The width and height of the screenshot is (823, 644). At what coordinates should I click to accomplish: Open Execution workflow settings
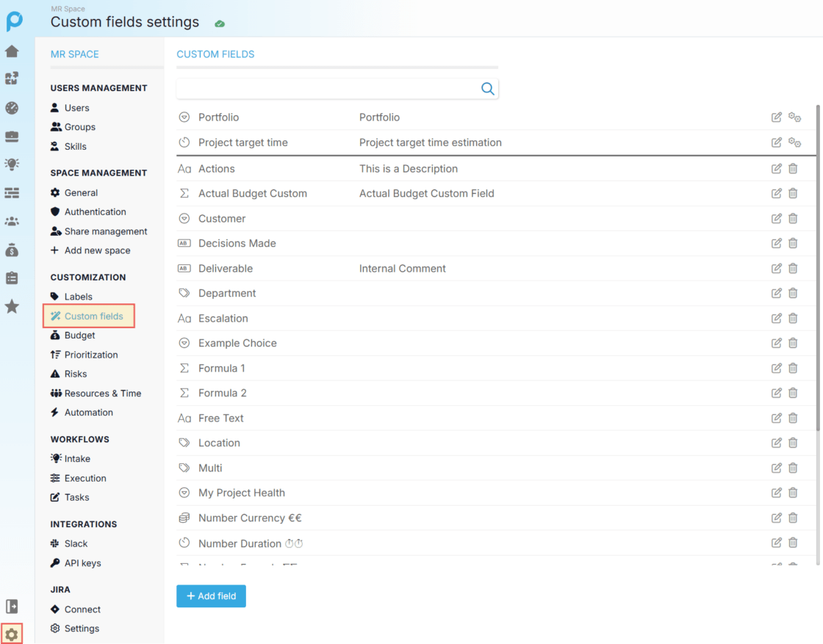tap(78, 478)
